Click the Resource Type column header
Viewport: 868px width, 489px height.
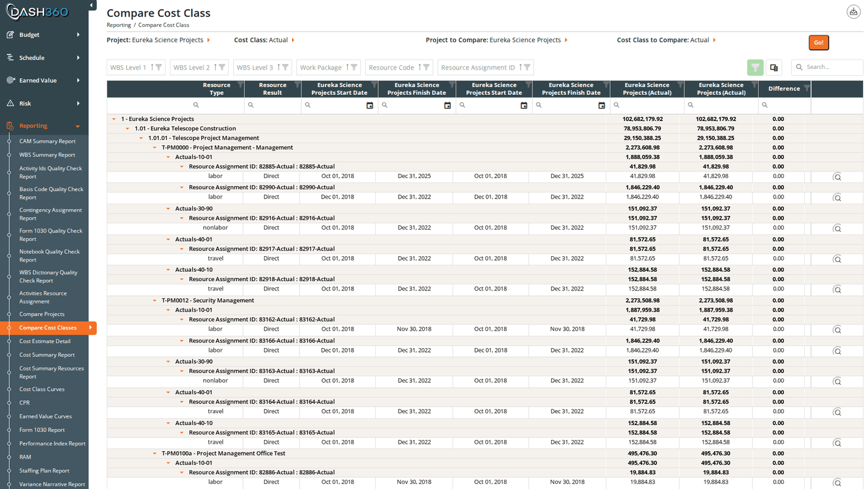[x=216, y=89]
